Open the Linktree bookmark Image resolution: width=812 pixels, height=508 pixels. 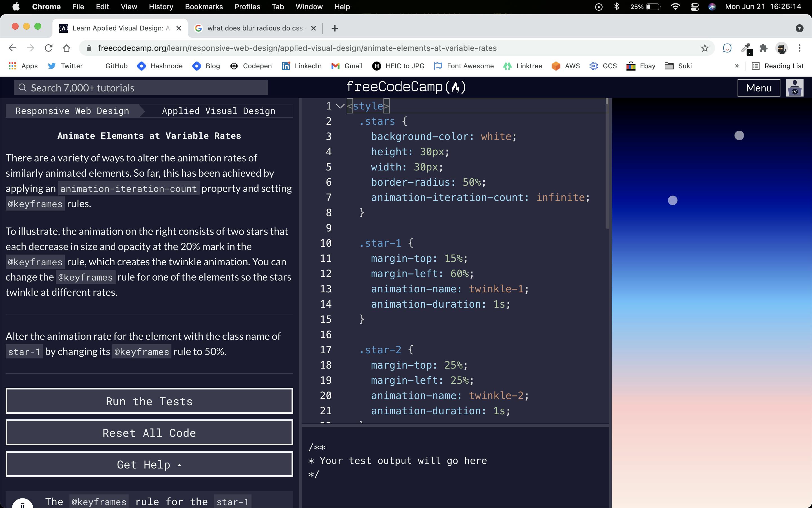point(523,66)
